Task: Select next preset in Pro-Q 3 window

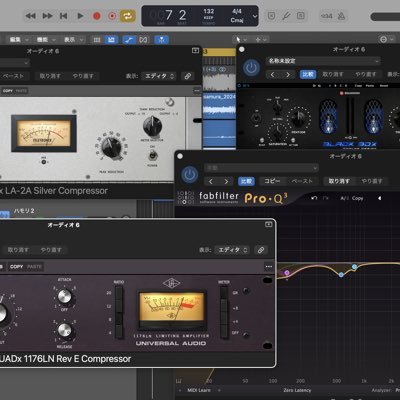Action: tap(226, 181)
